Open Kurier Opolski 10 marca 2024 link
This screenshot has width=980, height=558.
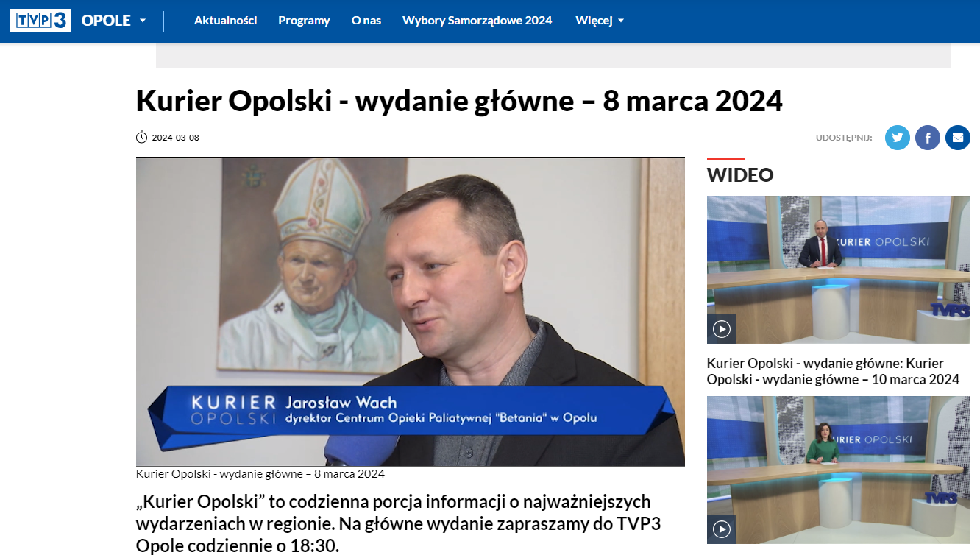[x=833, y=372]
